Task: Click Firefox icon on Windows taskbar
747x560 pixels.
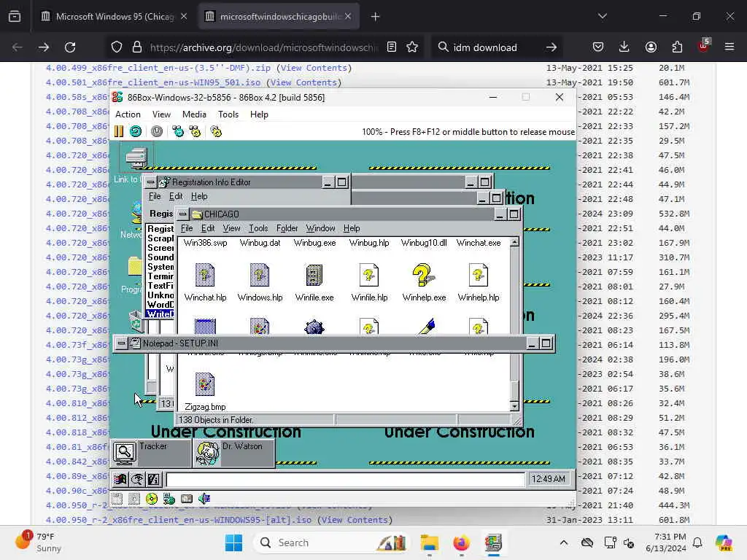Action: 461,542
